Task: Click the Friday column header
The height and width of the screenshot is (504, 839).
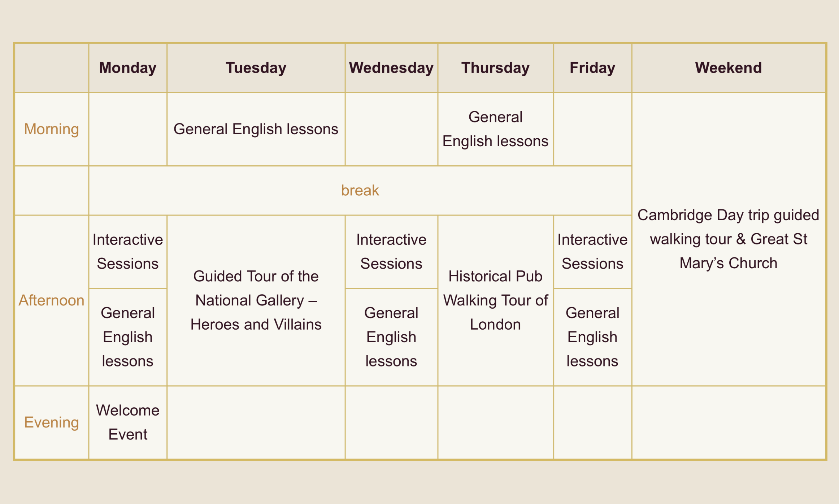Action: pyautogui.click(x=592, y=68)
